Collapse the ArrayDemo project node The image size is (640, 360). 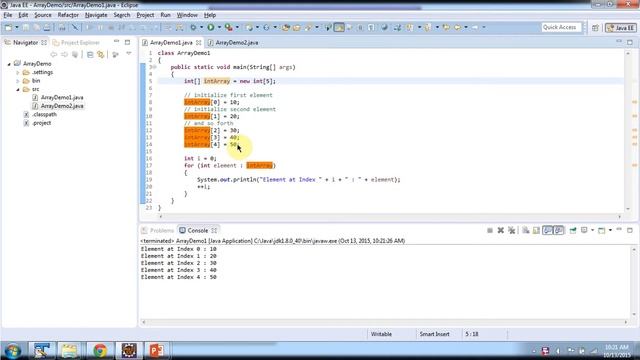coord(9,64)
